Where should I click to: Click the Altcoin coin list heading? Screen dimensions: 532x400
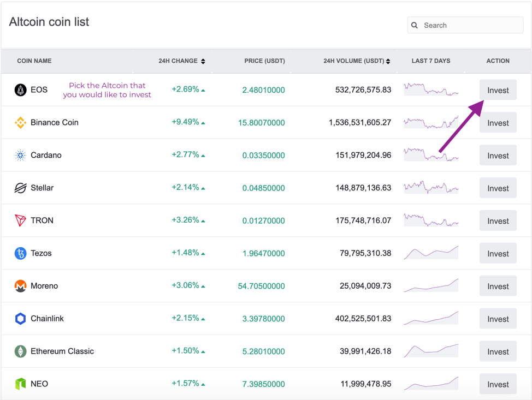click(x=49, y=22)
